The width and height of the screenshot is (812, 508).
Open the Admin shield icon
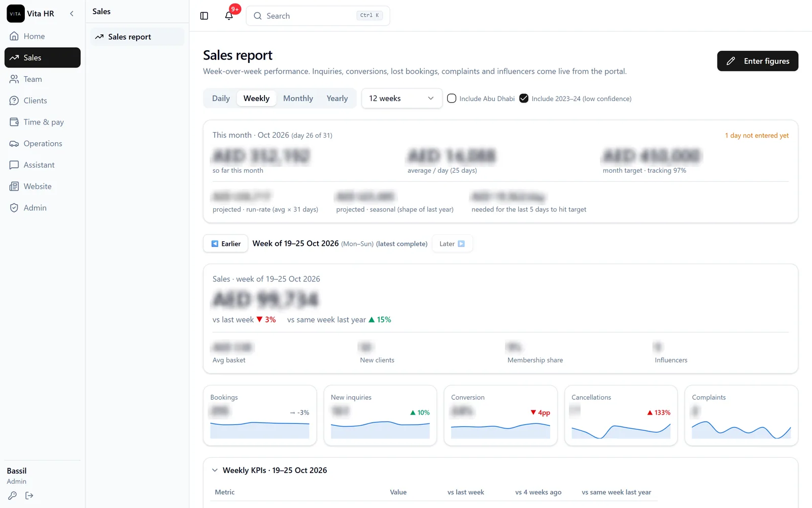click(x=14, y=208)
